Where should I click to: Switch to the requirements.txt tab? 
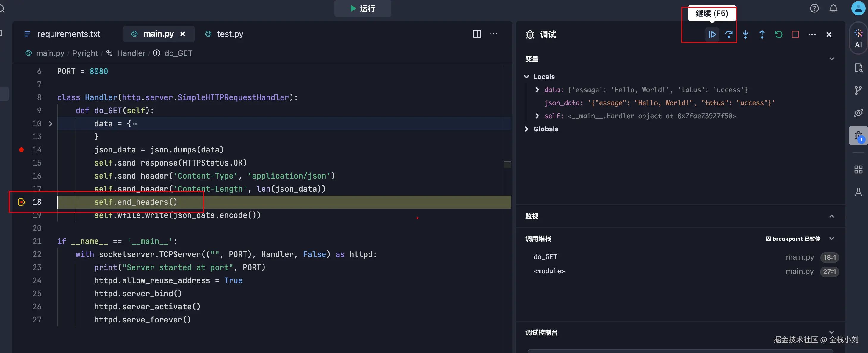68,34
